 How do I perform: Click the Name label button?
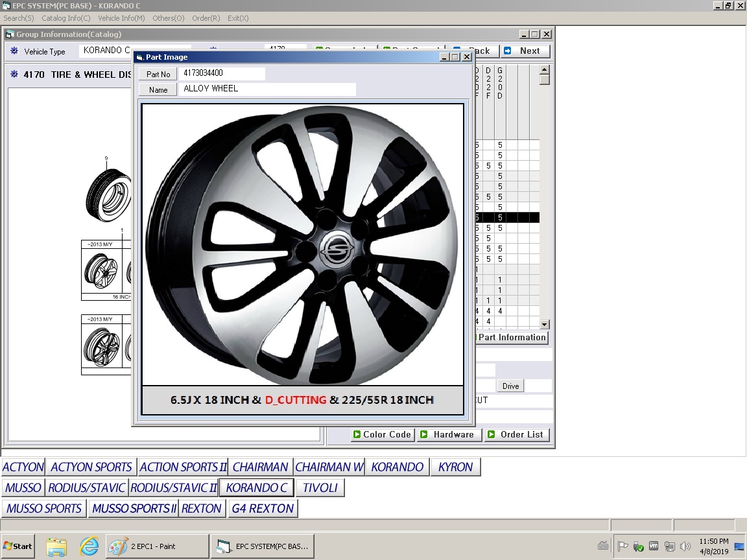coord(158,89)
